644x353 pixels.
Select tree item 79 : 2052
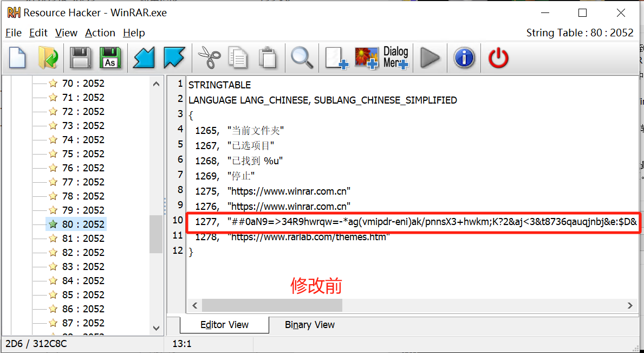click(83, 210)
